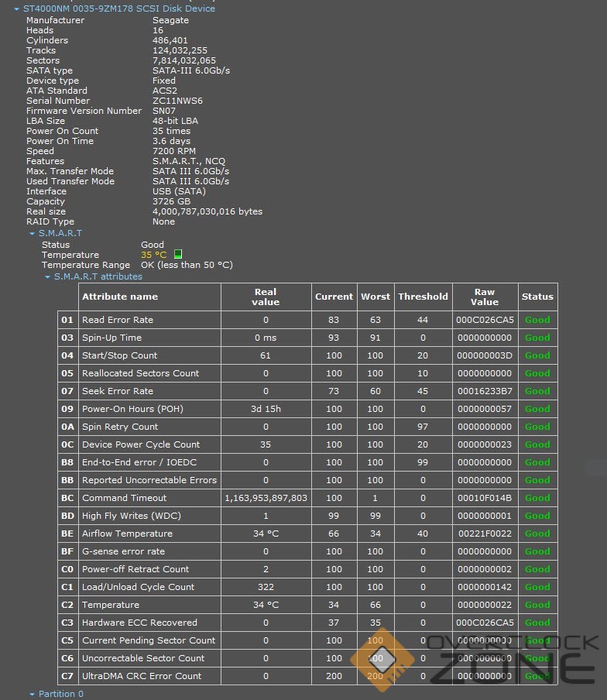Click attribute ID 05 Reallocated Sectors Count

(67, 373)
